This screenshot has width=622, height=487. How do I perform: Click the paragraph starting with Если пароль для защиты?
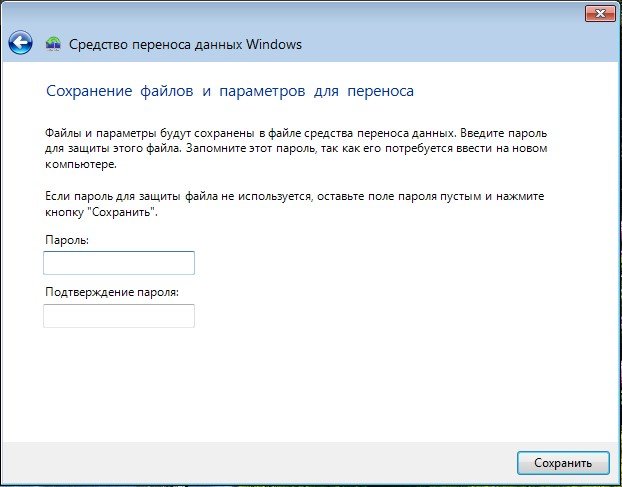click(295, 204)
